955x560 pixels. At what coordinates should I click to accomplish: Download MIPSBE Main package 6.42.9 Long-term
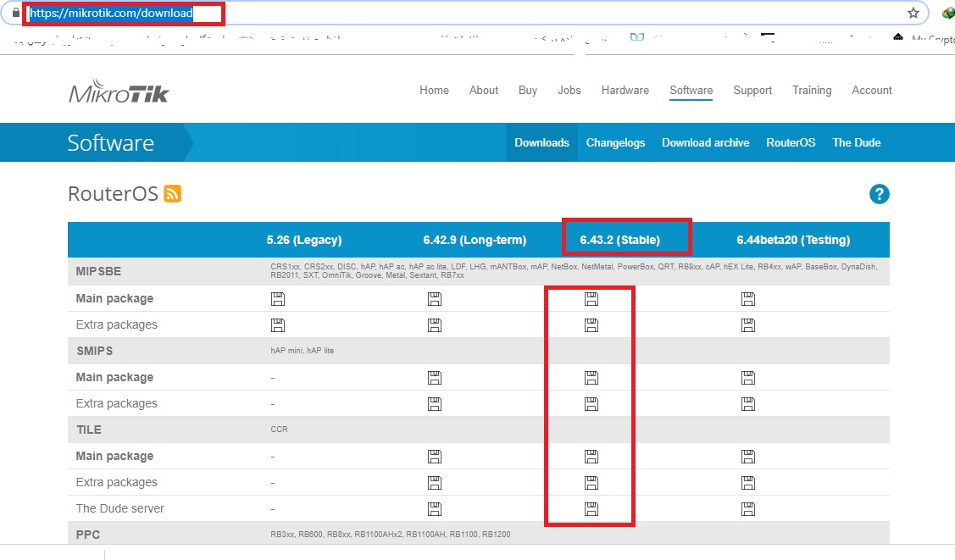(x=434, y=299)
